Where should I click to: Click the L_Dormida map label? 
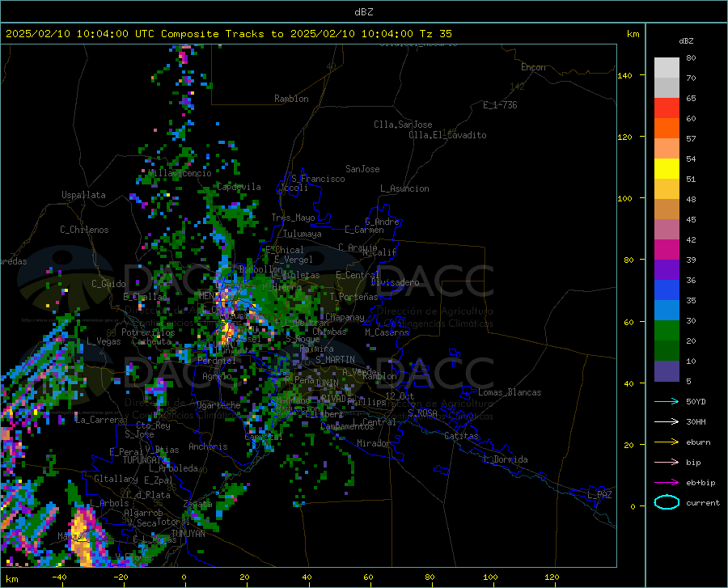click(506, 459)
